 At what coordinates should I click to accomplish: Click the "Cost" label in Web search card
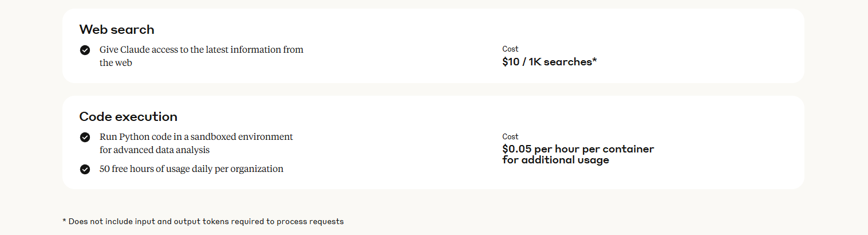510,49
